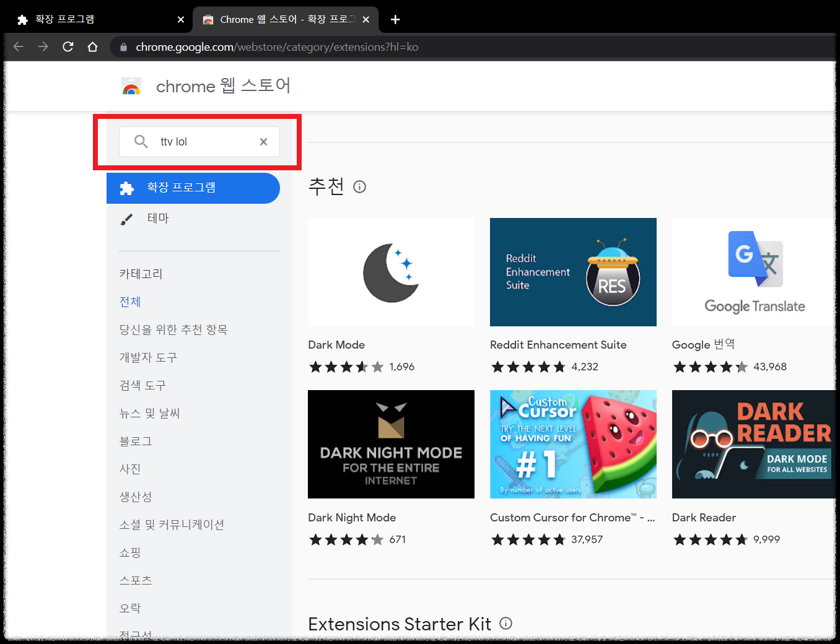840x644 pixels.
Task: Go forward in browser history
Action: [43, 46]
